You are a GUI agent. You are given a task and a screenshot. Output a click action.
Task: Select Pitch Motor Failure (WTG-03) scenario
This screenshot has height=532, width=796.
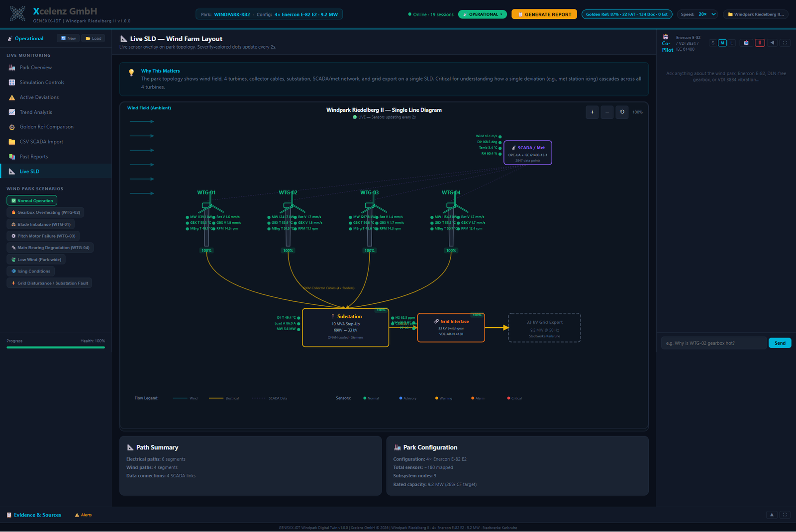click(x=43, y=236)
